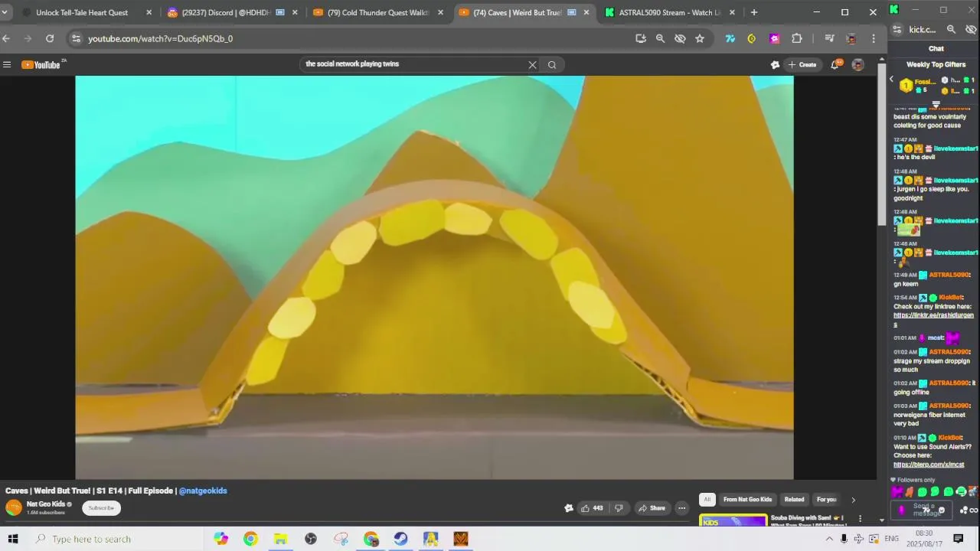
Task: Select the Related filter chip
Action: tap(794, 500)
